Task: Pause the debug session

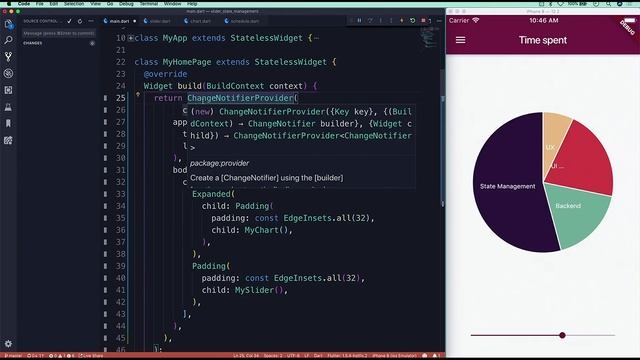Action: click(x=360, y=20)
